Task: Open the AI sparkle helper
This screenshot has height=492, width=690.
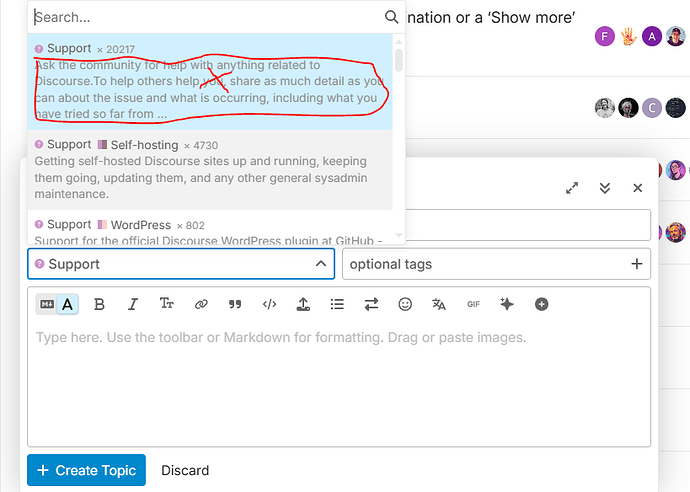Action: click(507, 304)
